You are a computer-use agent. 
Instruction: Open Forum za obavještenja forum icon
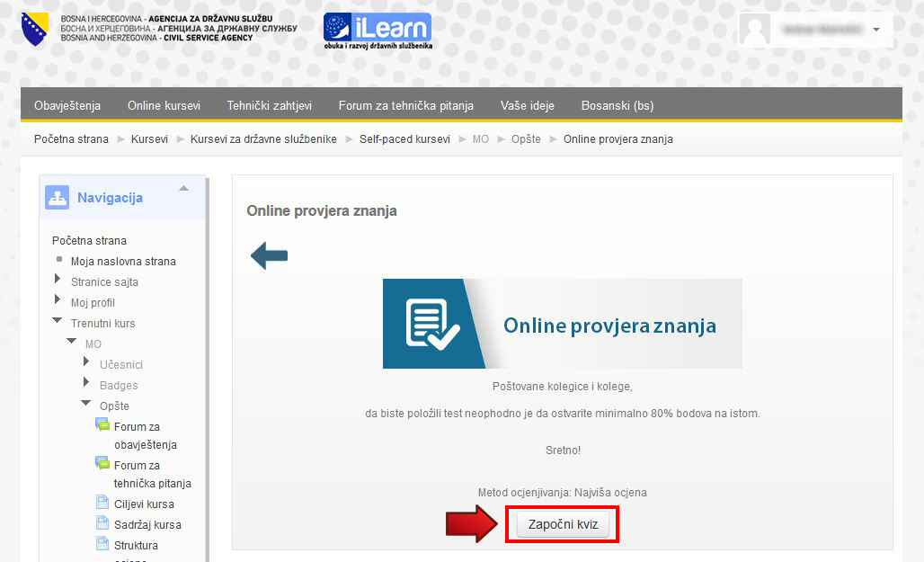tap(102, 426)
